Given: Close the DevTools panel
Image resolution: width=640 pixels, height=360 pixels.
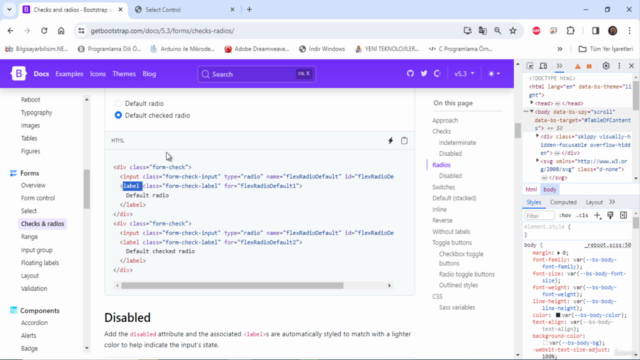Looking at the screenshot, I should click(x=631, y=66).
